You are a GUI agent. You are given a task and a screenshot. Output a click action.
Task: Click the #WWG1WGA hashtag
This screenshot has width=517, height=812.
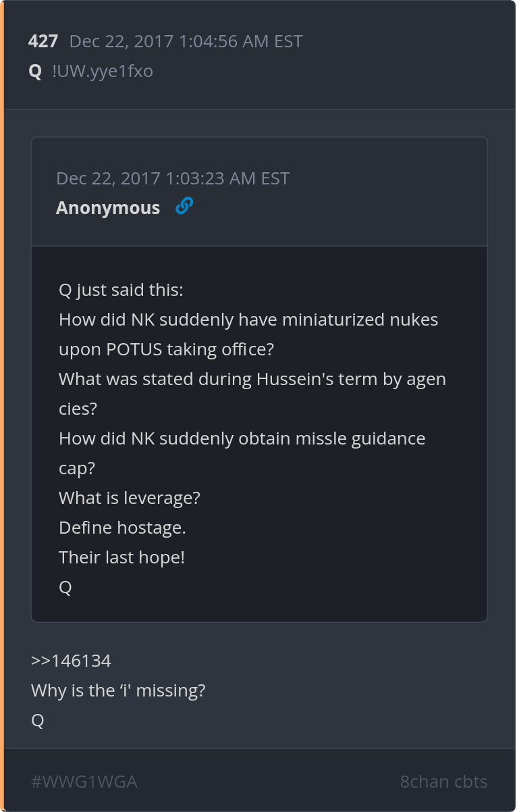click(x=84, y=782)
